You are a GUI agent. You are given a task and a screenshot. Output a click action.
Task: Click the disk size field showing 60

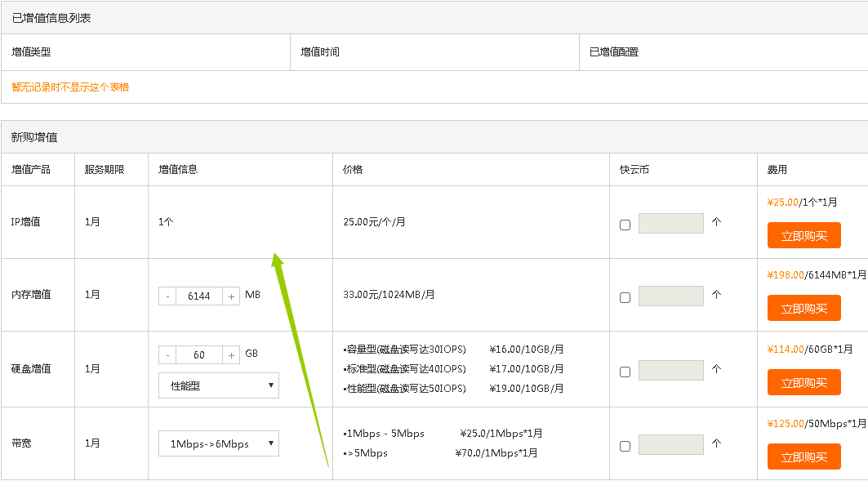[199, 354]
